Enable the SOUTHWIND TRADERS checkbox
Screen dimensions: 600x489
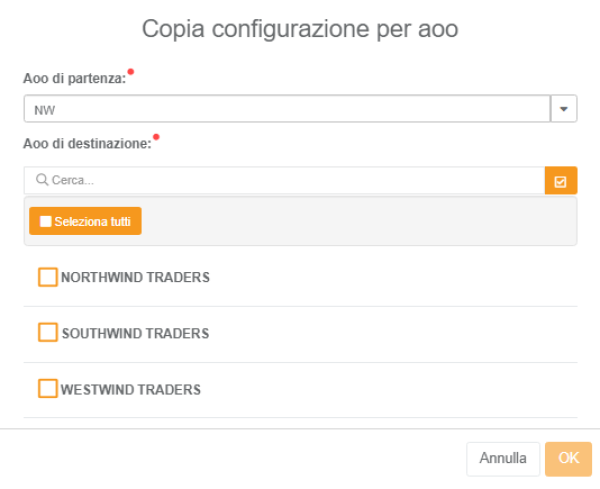point(48,333)
